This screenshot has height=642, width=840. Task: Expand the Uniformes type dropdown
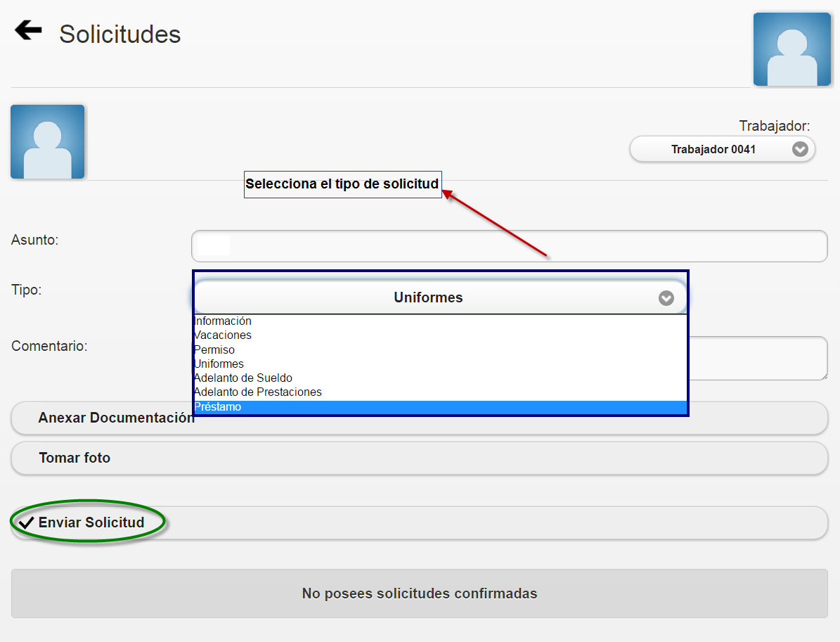[x=428, y=297]
